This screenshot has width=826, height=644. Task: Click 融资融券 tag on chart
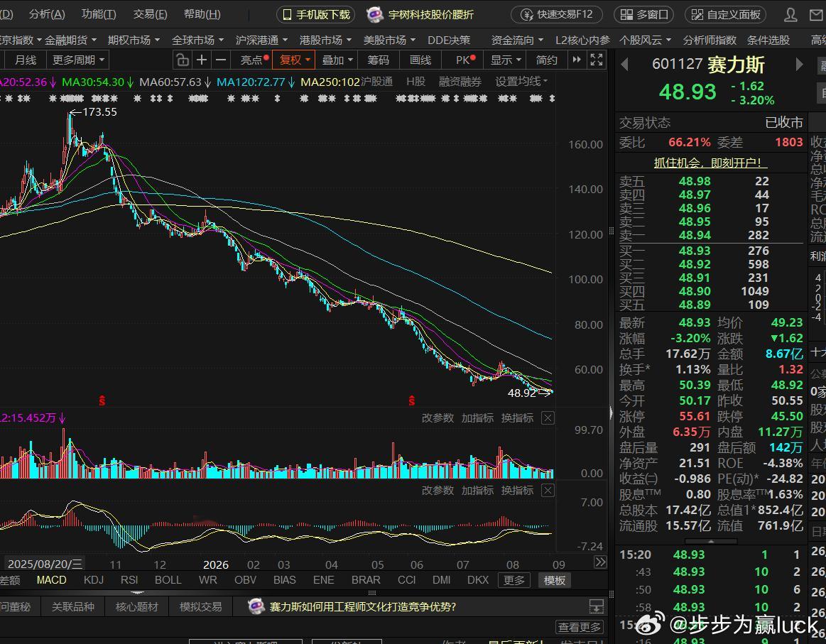click(460, 82)
